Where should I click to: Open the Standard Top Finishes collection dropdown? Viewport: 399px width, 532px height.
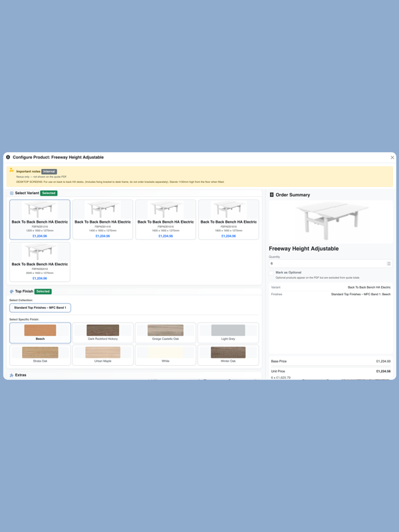tap(40, 308)
